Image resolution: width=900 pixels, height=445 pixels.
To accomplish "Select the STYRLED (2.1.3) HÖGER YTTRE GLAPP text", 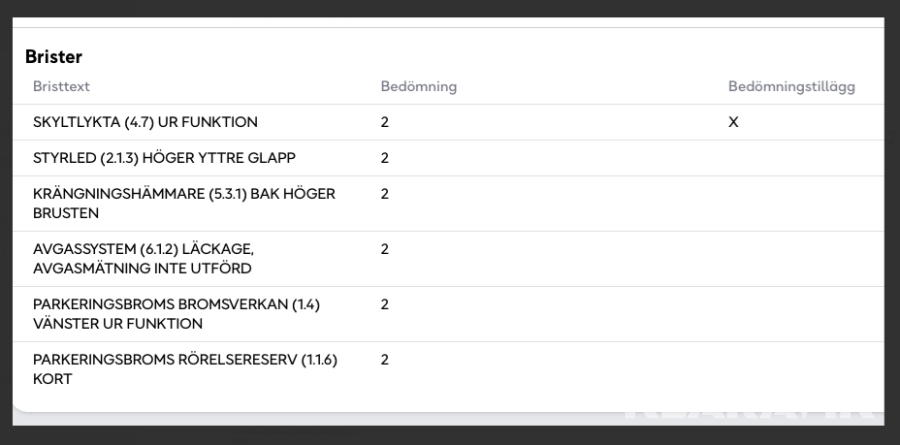I will pyautogui.click(x=164, y=158).
